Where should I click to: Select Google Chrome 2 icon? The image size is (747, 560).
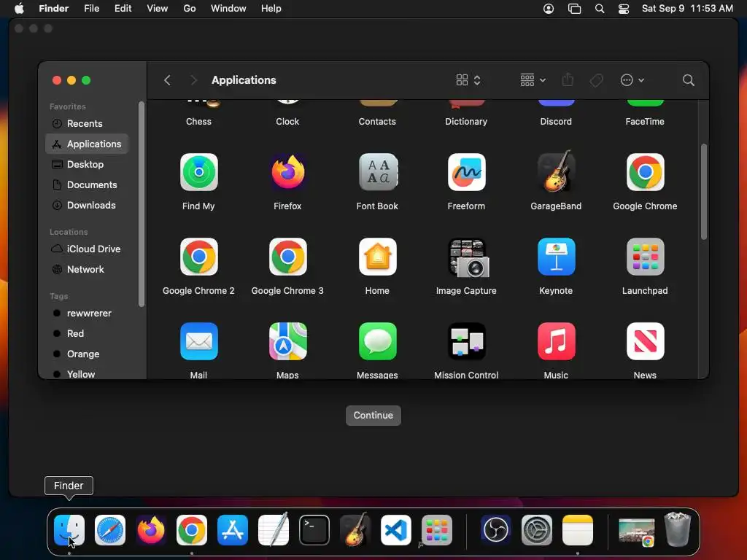[x=198, y=257]
